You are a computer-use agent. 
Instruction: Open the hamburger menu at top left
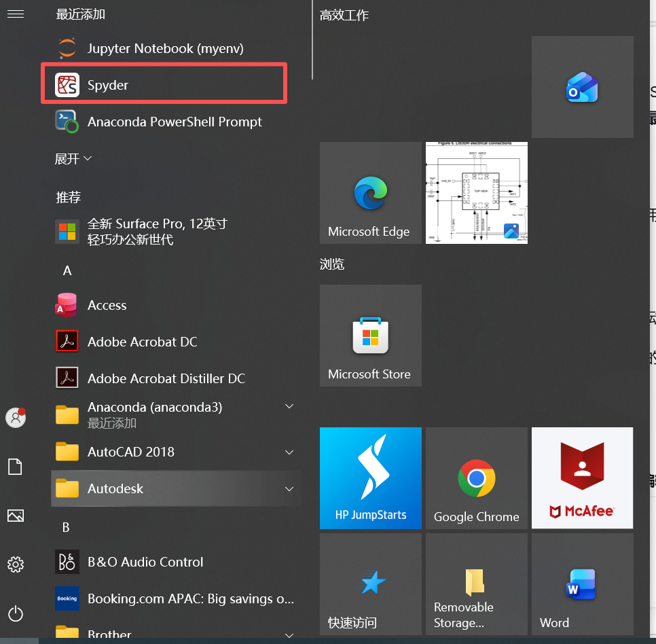(16, 14)
